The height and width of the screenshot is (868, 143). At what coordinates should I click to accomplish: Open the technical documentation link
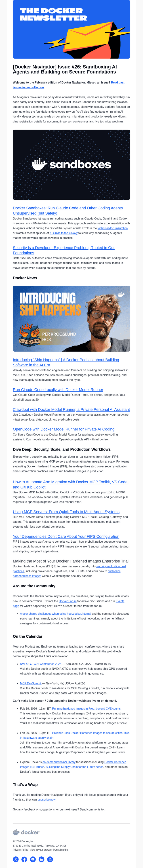pyautogui.click(x=113, y=228)
